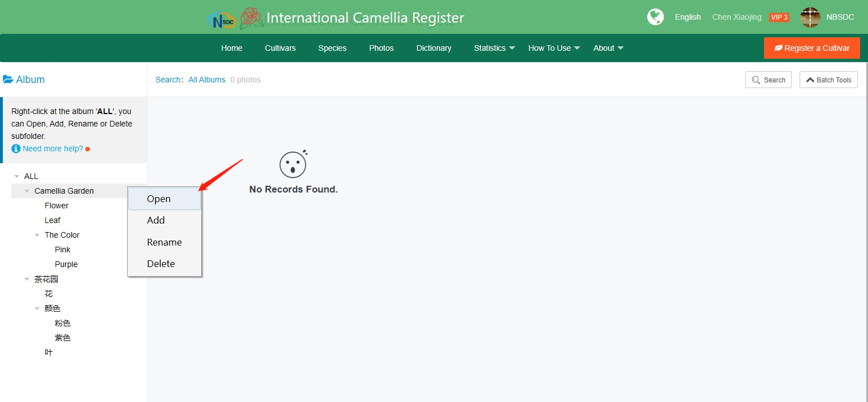Collapse the Camellia Garden folder arrow
868x402 pixels.
click(x=27, y=191)
